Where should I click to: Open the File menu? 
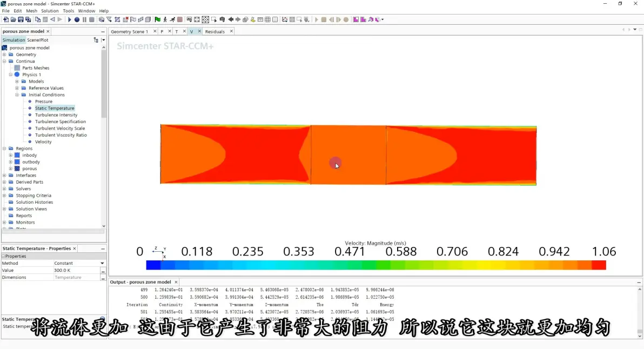click(x=6, y=11)
